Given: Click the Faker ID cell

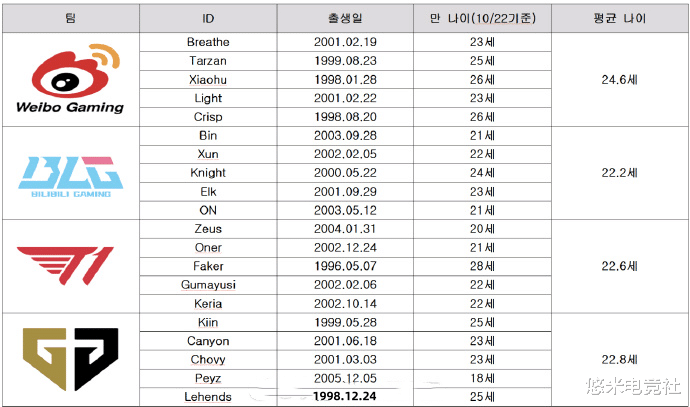Looking at the screenshot, I should point(208,266).
